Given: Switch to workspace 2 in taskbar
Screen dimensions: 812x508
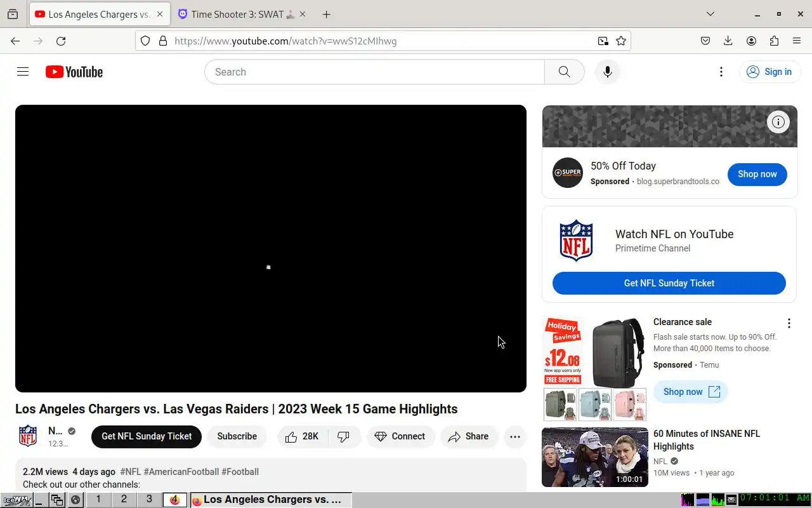Looking at the screenshot, I should click(x=124, y=500).
